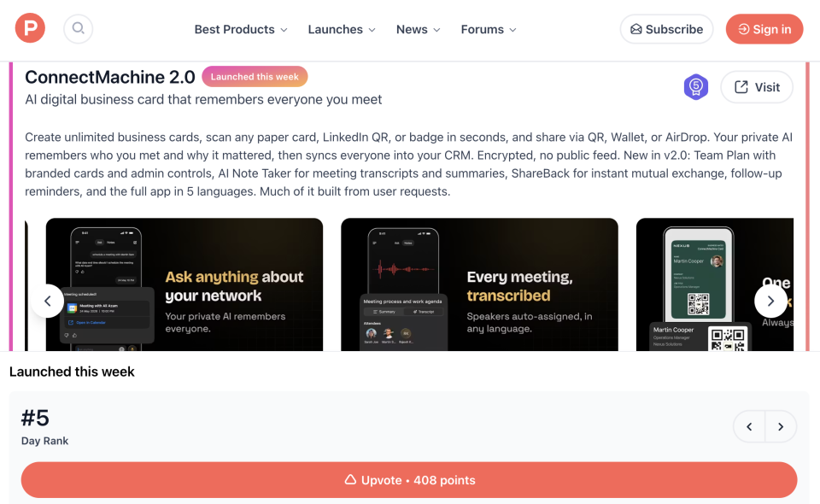This screenshot has width=820, height=504.
Task: Click the Subscribe button
Action: tap(666, 29)
